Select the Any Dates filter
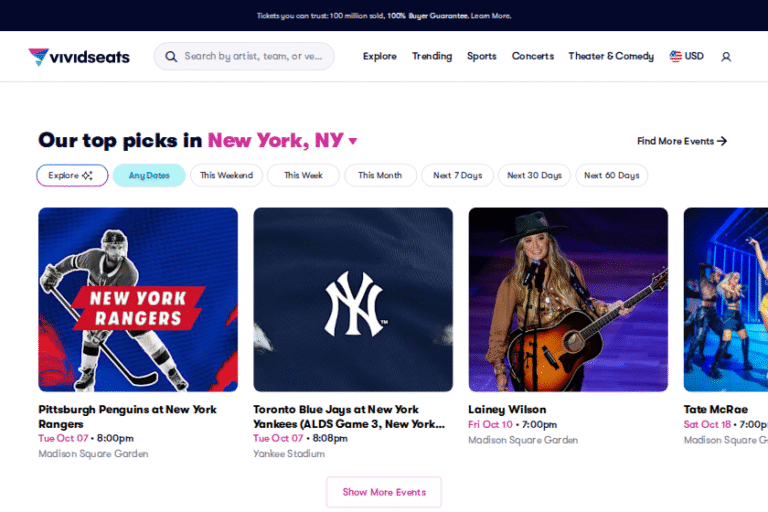Viewport: 768px width, 512px height. coord(149,175)
